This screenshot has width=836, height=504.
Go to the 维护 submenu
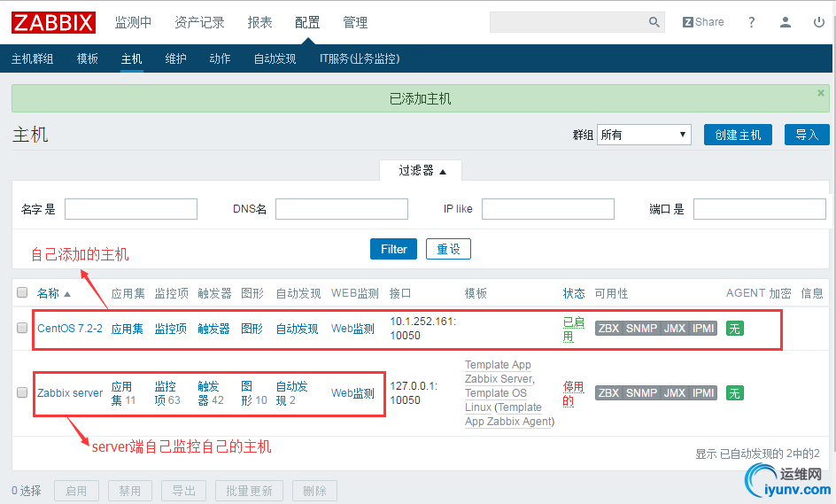[175, 58]
